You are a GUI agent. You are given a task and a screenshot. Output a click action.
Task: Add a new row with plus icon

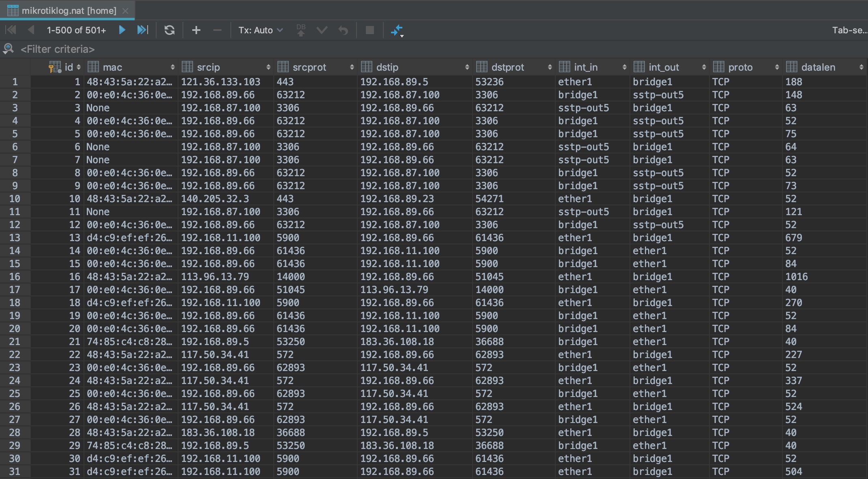tap(196, 30)
